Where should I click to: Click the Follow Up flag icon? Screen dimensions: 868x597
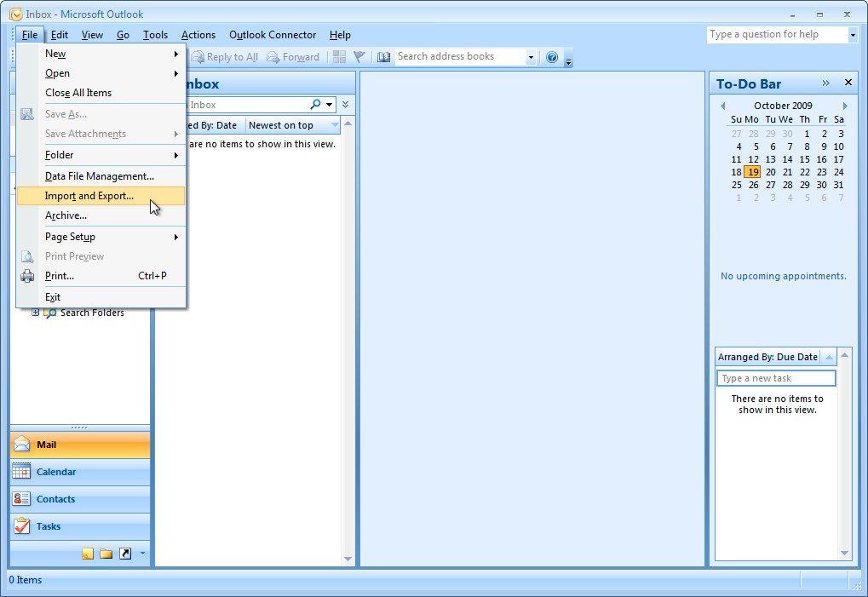point(359,56)
